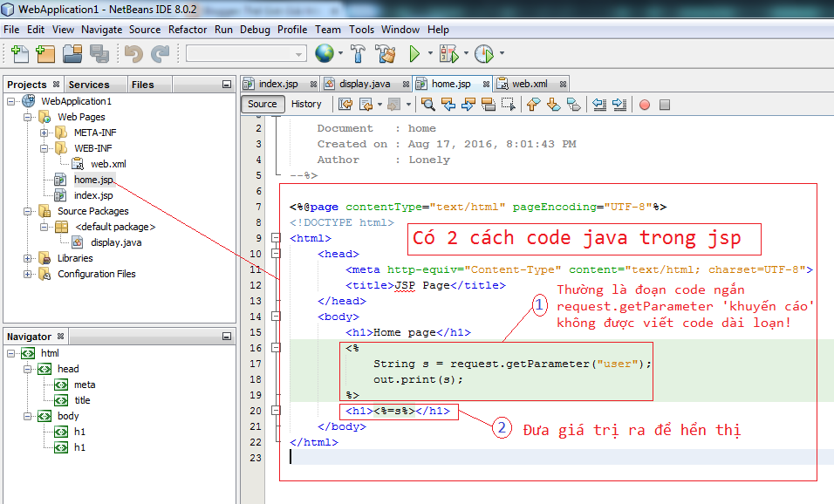
Task: Clean and Build using the hammer-broom icon
Action: pyautogui.click(x=385, y=53)
